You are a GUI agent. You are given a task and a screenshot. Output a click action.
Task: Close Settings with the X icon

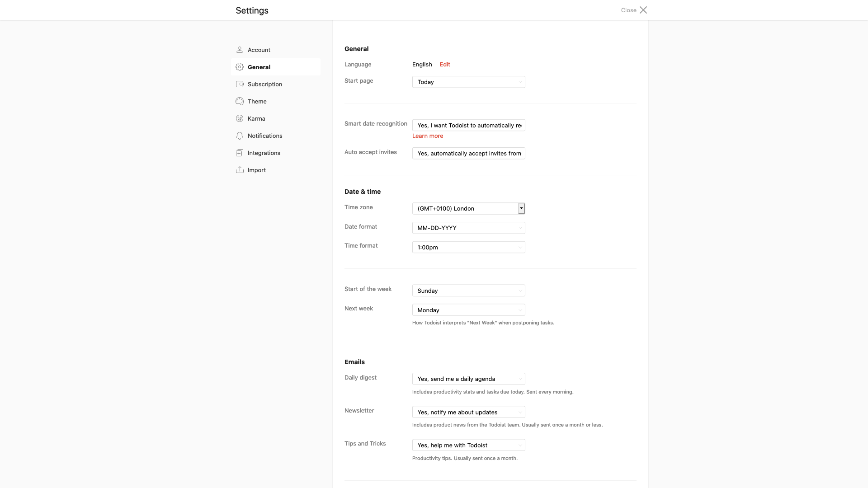tap(643, 10)
